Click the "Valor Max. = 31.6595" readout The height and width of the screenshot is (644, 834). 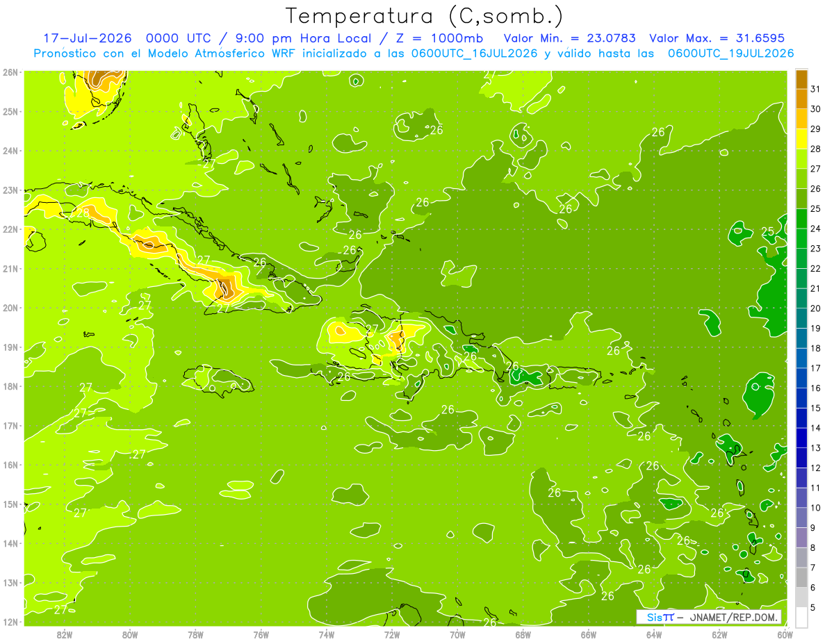coord(716,38)
